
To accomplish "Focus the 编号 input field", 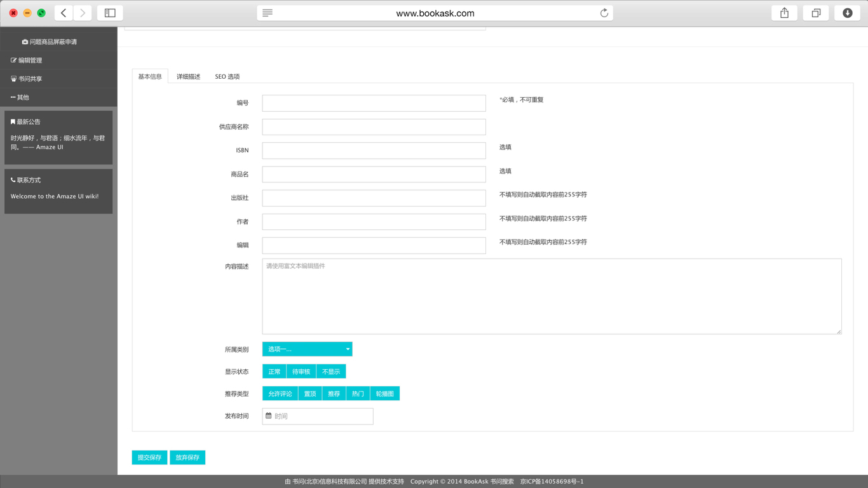I will coord(374,103).
